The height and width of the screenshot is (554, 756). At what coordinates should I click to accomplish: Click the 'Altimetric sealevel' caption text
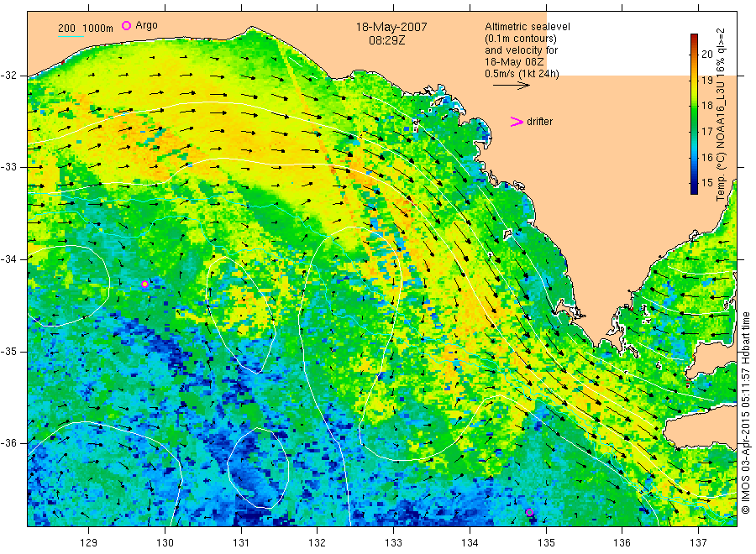pyautogui.click(x=528, y=27)
